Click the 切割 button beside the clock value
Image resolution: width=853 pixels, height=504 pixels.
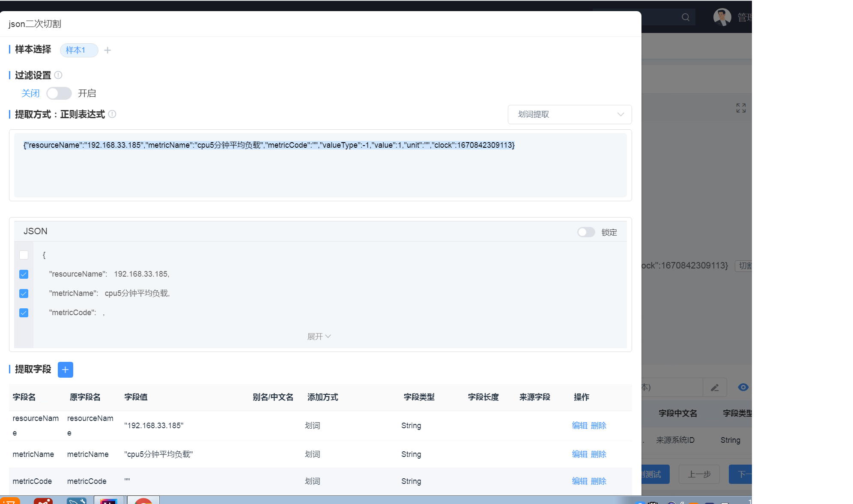tap(744, 266)
